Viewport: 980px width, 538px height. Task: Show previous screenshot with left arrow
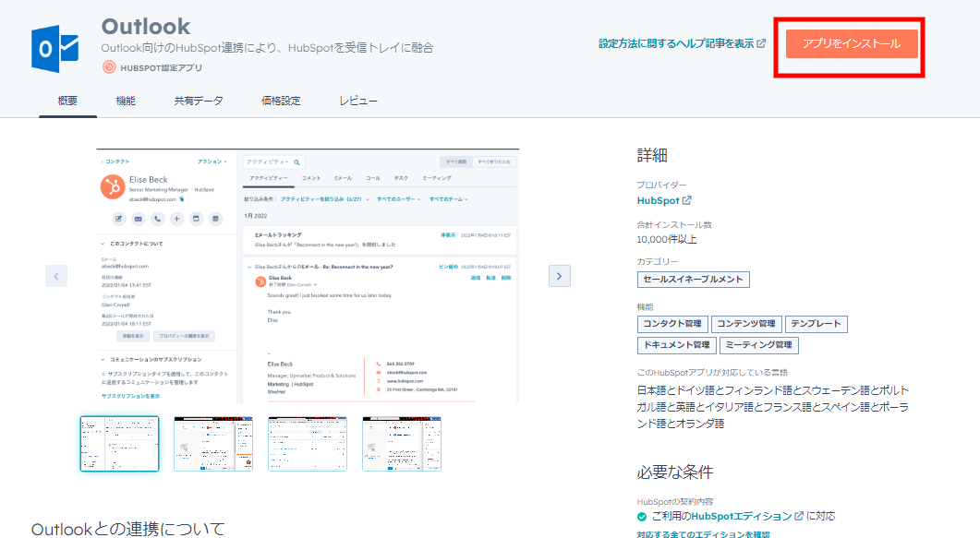(56, 276)
